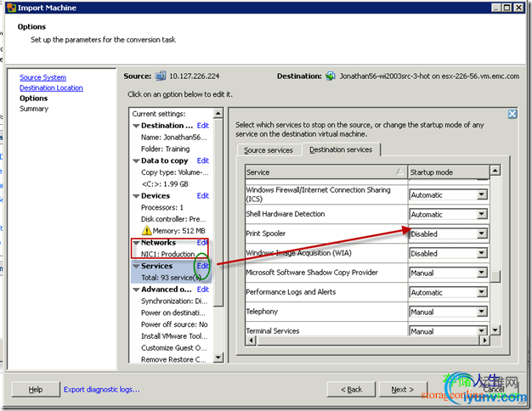This screenshot has height=411, width=532.
Task: Collapse the Networks section
Action: tap(136, 243)
